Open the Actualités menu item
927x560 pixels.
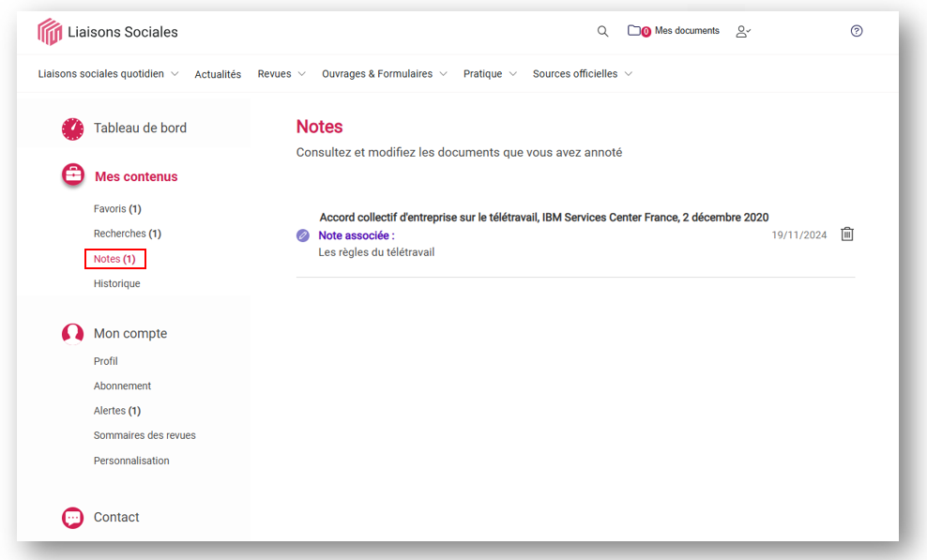pos(218,74)
